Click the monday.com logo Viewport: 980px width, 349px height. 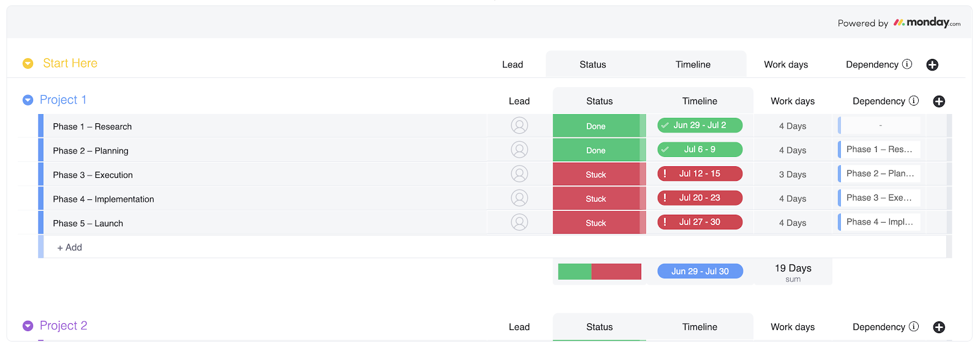point(927,23)
